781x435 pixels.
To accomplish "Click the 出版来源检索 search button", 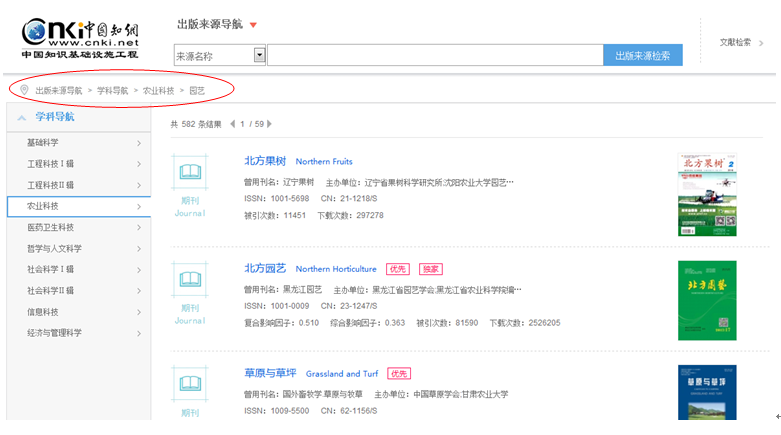I will [x=643, y=56].
